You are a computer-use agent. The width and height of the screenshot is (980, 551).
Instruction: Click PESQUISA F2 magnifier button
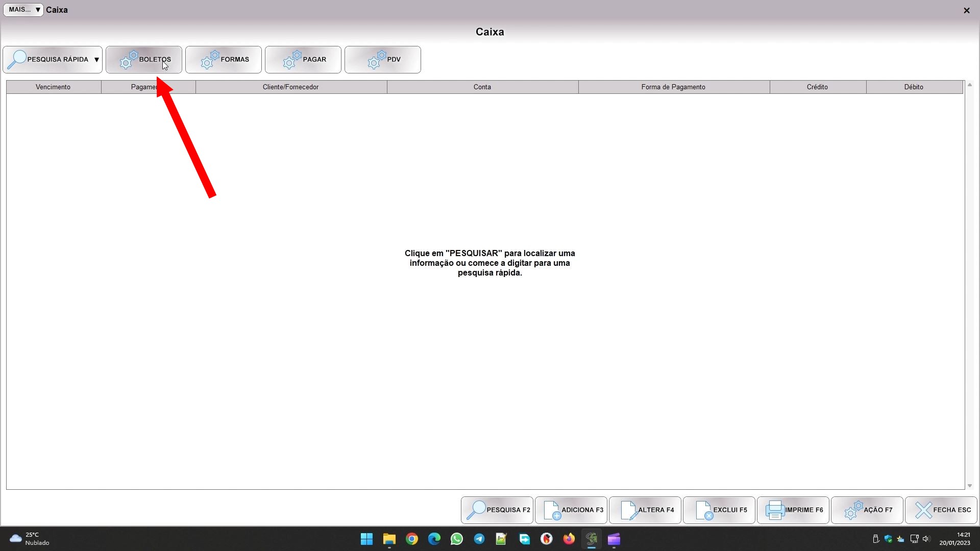(x=497, y=510)
